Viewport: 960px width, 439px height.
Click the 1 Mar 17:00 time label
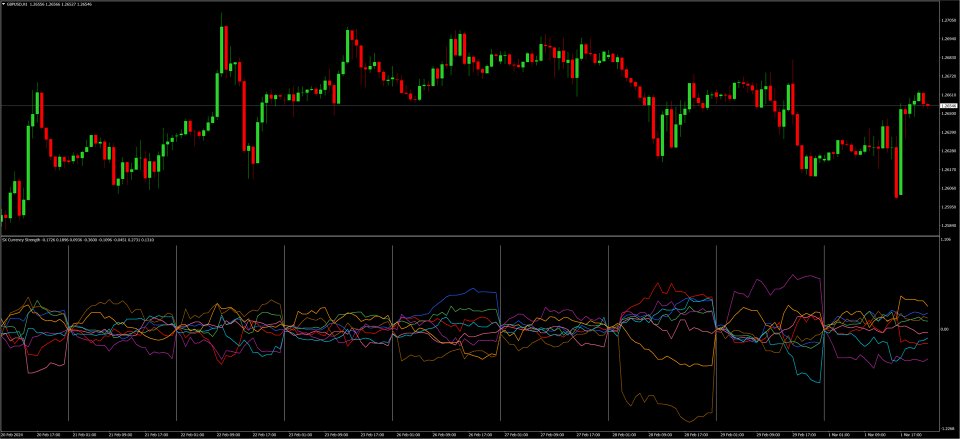coord(911,435)
